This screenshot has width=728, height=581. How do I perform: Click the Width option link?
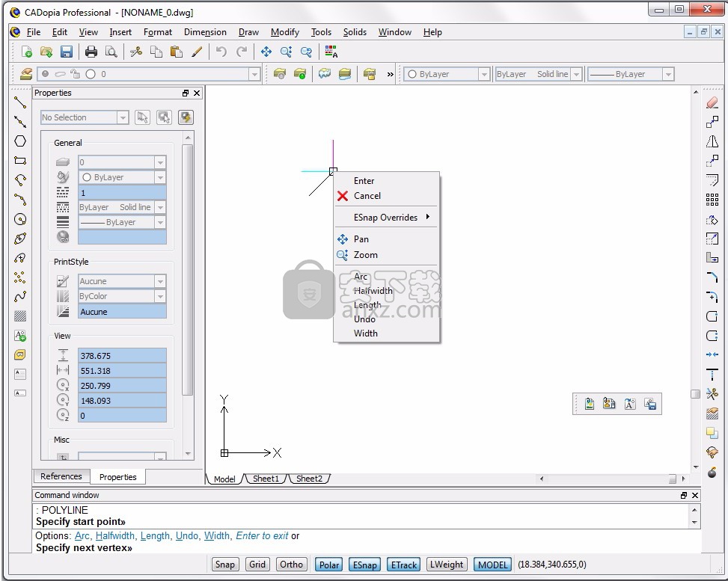(217, 536)
